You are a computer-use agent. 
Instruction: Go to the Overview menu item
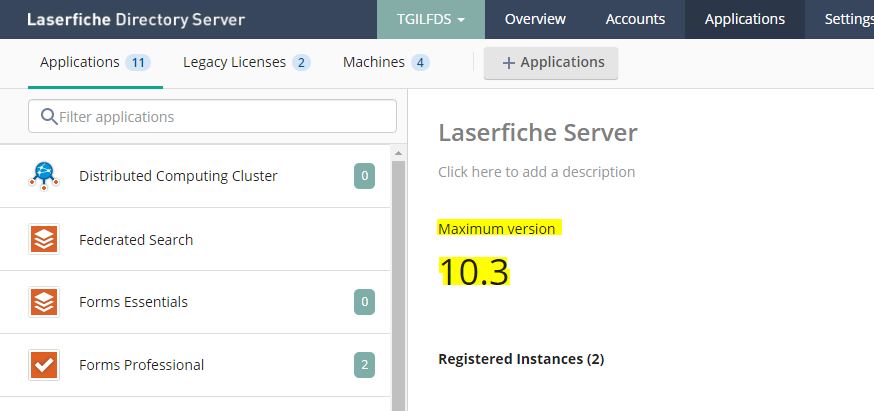tap(535, 19)
